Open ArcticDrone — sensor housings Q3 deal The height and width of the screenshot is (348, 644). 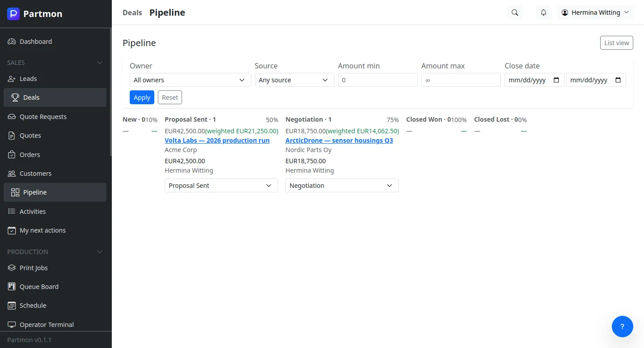(x=339, y=140)
